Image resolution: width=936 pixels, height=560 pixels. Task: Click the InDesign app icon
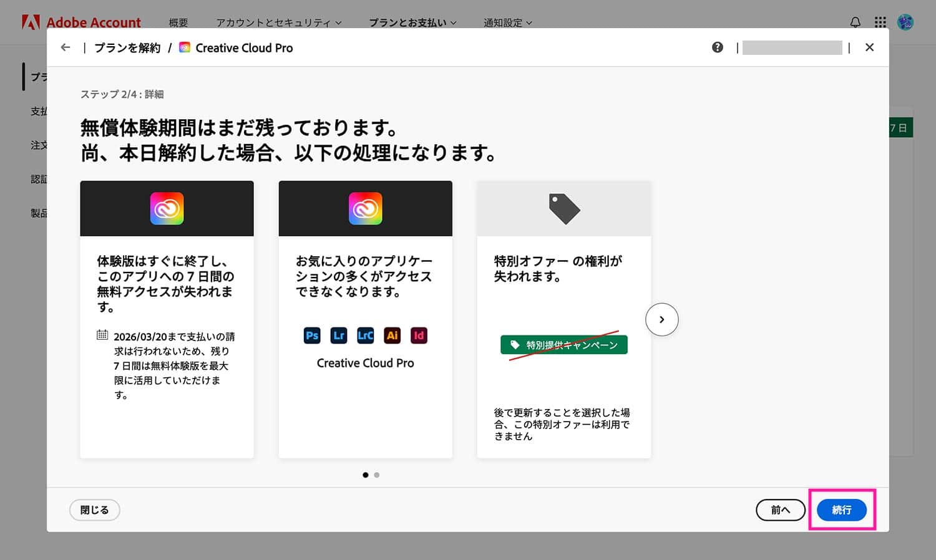tap(419, 336)
